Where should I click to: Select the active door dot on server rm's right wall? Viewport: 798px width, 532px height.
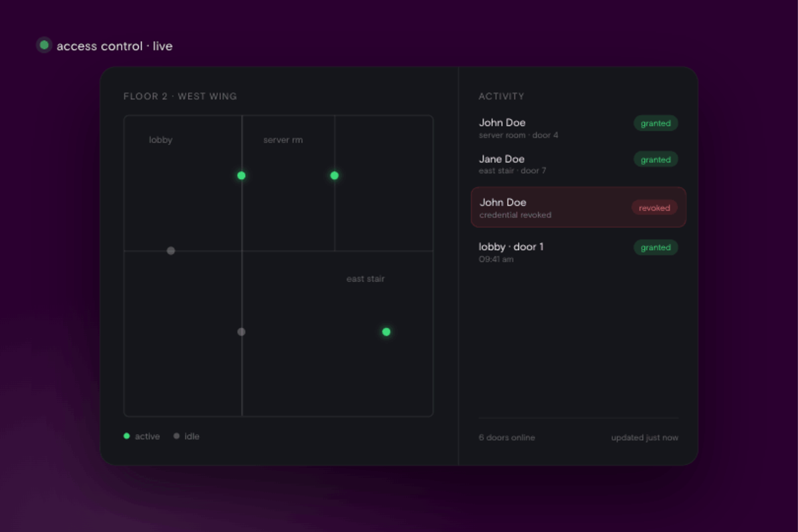click(x=334, y=176)
